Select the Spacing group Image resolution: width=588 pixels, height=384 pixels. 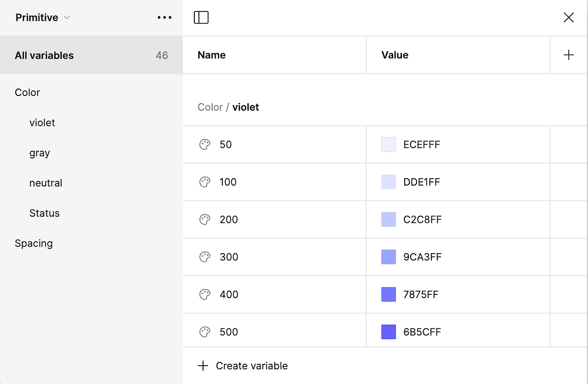34,243
